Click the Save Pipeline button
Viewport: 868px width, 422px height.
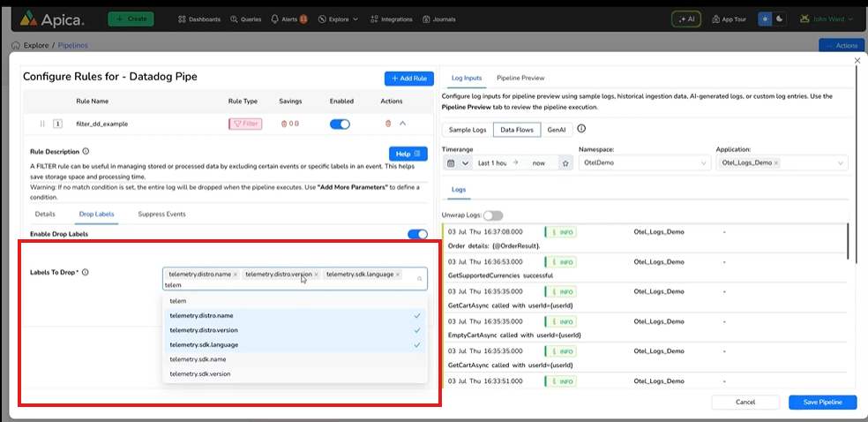click(821, 402)
